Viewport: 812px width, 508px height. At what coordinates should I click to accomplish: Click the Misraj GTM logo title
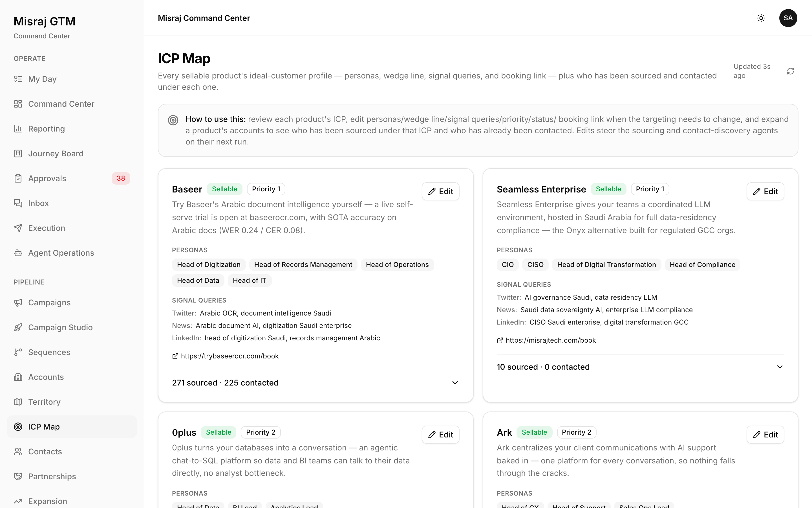(x=44, y=21)
